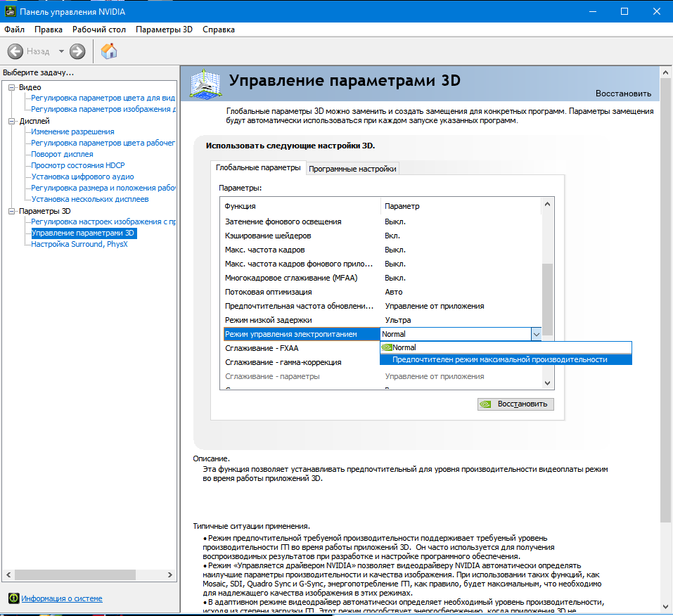Select Normal option in power mode dropdown
The height and width of the screenshot is (616, 673).
tap(506, 347)
